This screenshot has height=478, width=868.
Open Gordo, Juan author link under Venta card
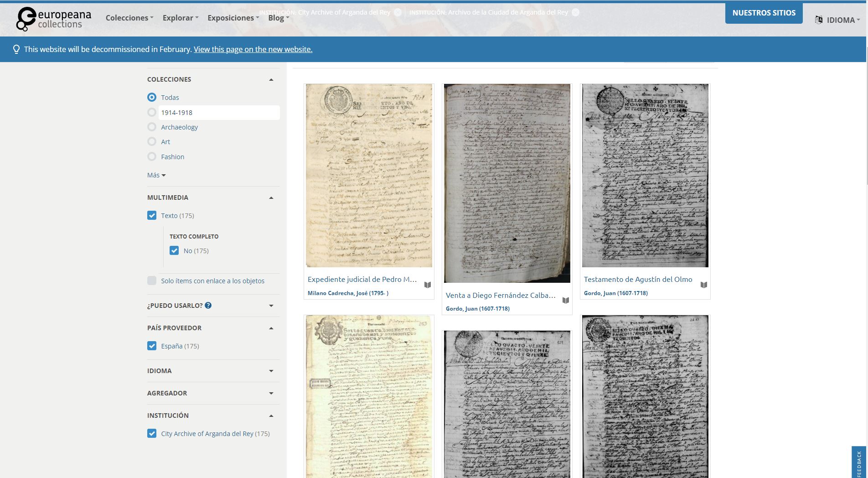coord(478,308)
